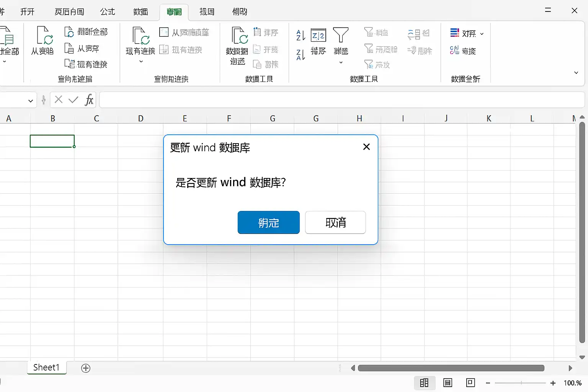Insert a function via the fx icon

(x=89, y=100)
